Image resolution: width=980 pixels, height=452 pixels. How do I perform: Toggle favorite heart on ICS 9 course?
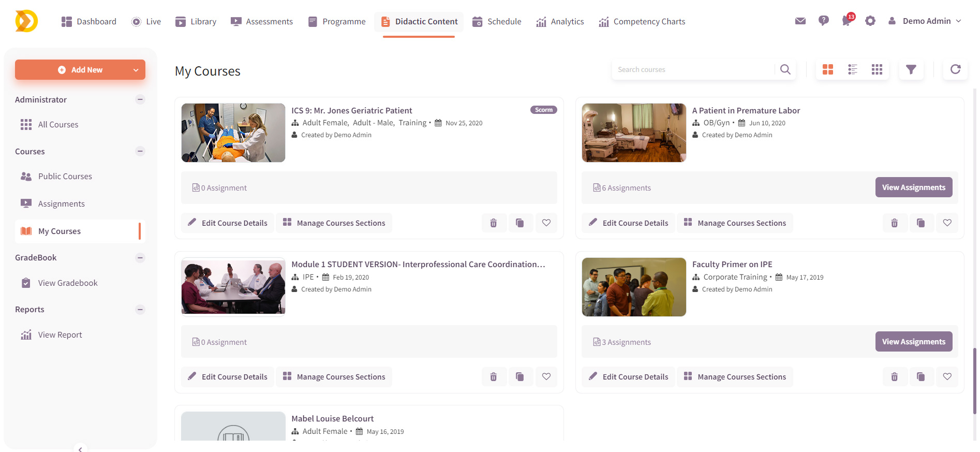[546, 223]
